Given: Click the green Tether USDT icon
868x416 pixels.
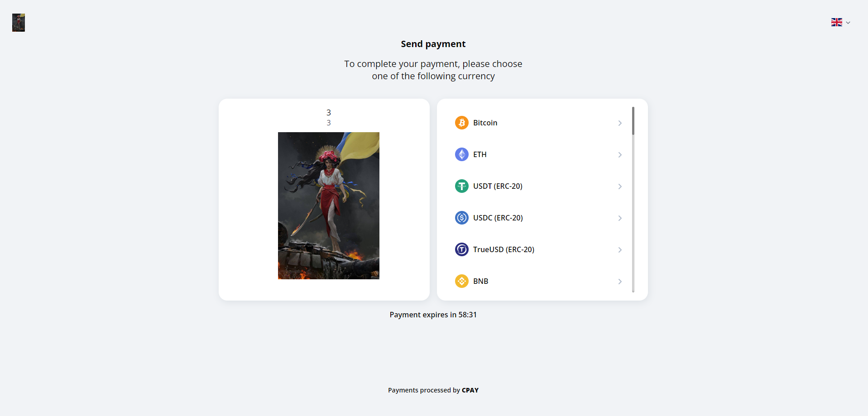Looking at the screenshot, I should (461, 186).
